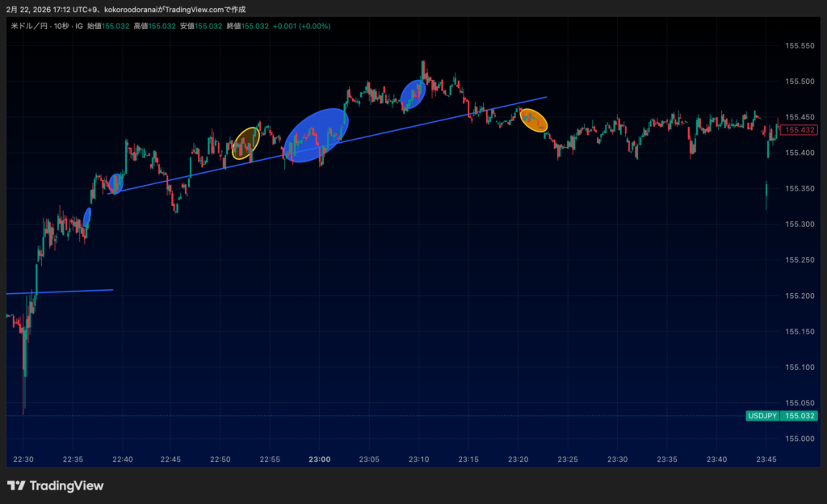Click the green 155.032 price tag
This screenshot has width=827, height=504.
[800, 416]
